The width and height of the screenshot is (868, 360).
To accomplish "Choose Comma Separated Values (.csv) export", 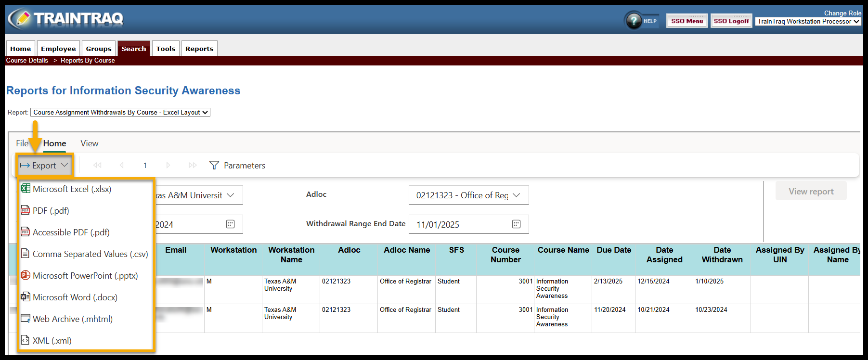I will [90, 254].
